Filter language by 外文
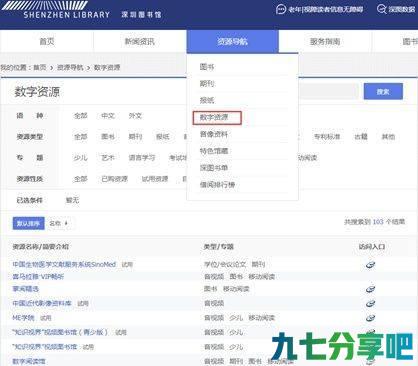Screen dimensions: 418x366 pos(135,116)
